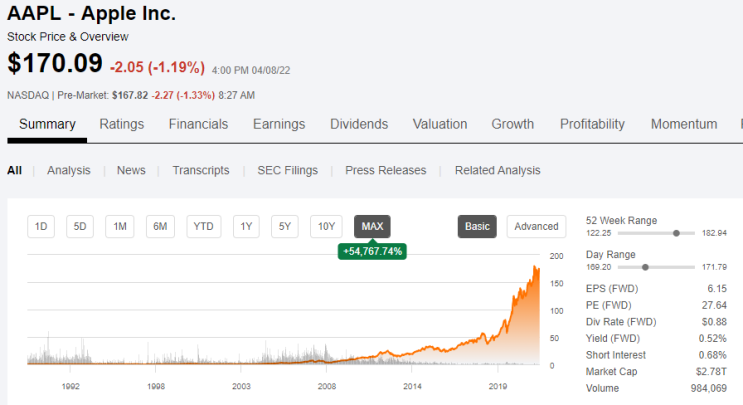Toggle chart to Advanced mode
Screen dimensions: 743x405
point(536,226)
